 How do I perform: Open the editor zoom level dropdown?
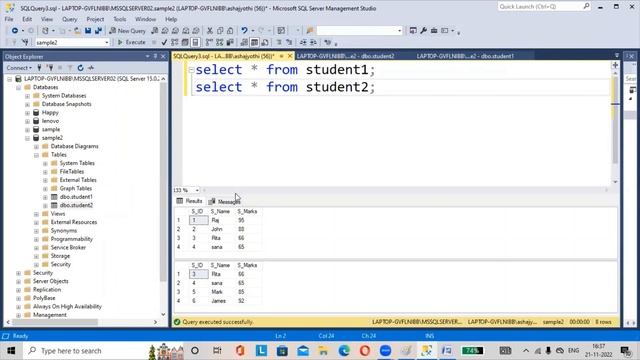(x=197, y=190)
